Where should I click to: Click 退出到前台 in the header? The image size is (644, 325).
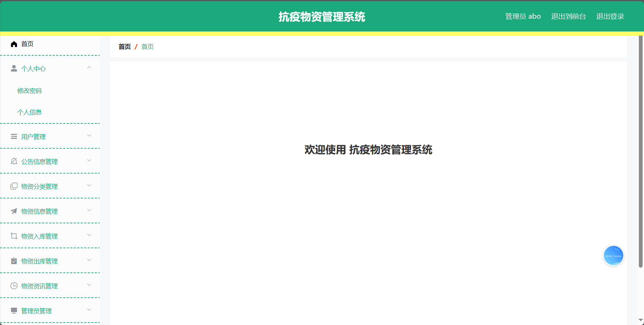(569, 16)
